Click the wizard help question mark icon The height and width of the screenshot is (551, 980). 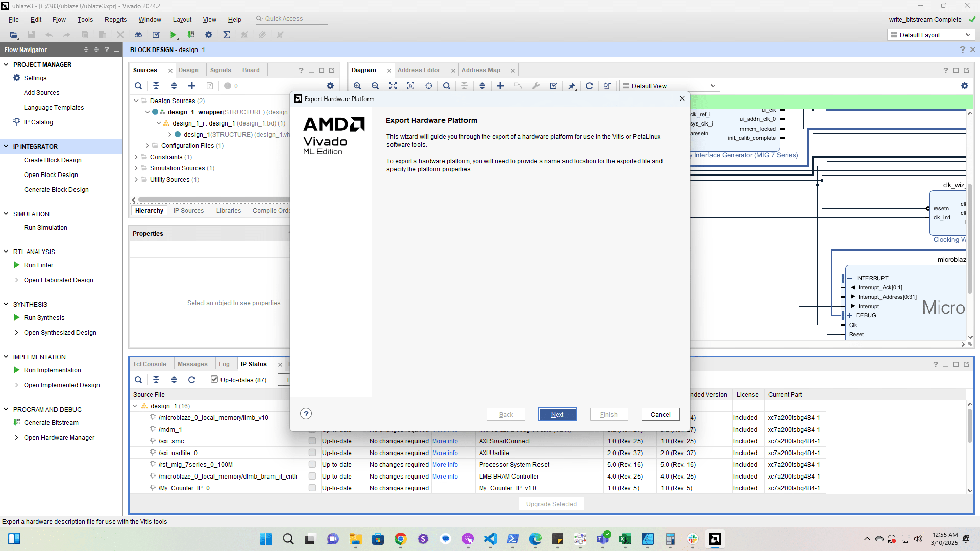pyautogui.click(x=306, y=414)
